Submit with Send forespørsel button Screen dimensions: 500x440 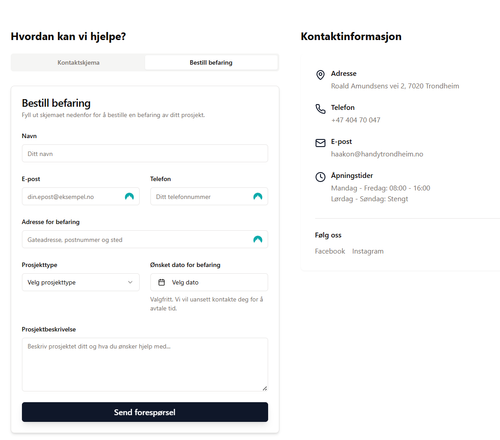[x=145, y=412]
